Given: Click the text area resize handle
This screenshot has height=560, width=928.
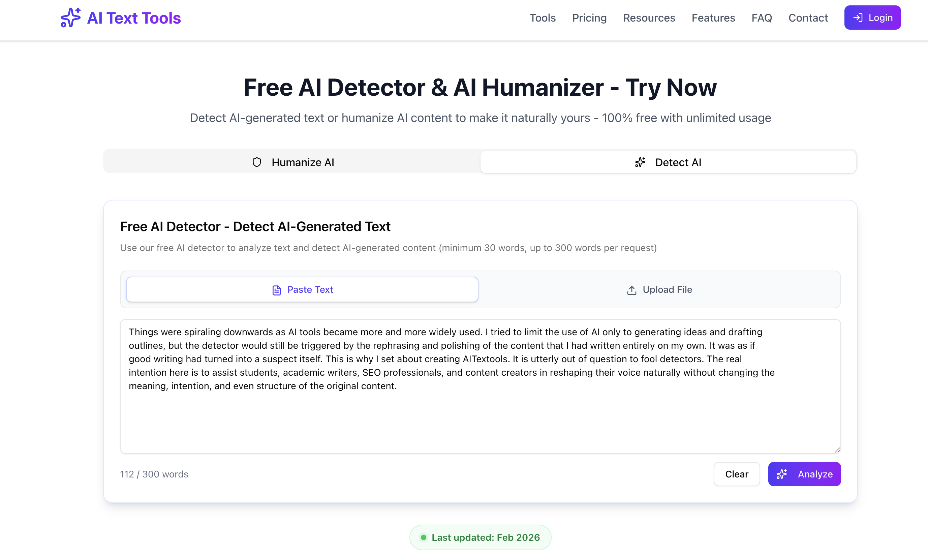Looking at the screenshot, I should pos(837,450).
